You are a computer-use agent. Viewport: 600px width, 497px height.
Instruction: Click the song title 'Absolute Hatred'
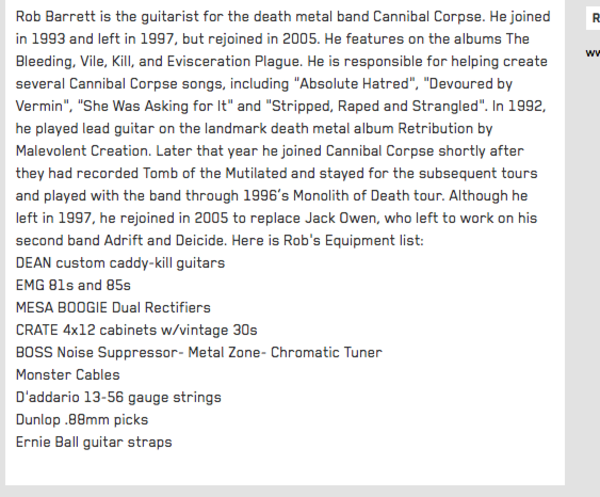pyautogui.click(x=355, y=84)
